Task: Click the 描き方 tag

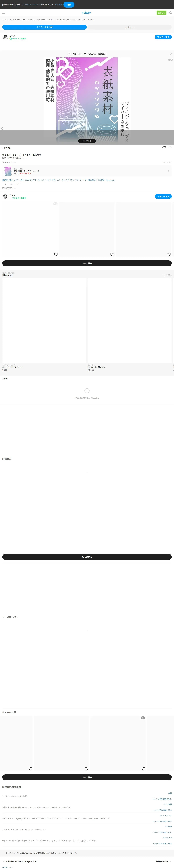Action: (5, 180)
